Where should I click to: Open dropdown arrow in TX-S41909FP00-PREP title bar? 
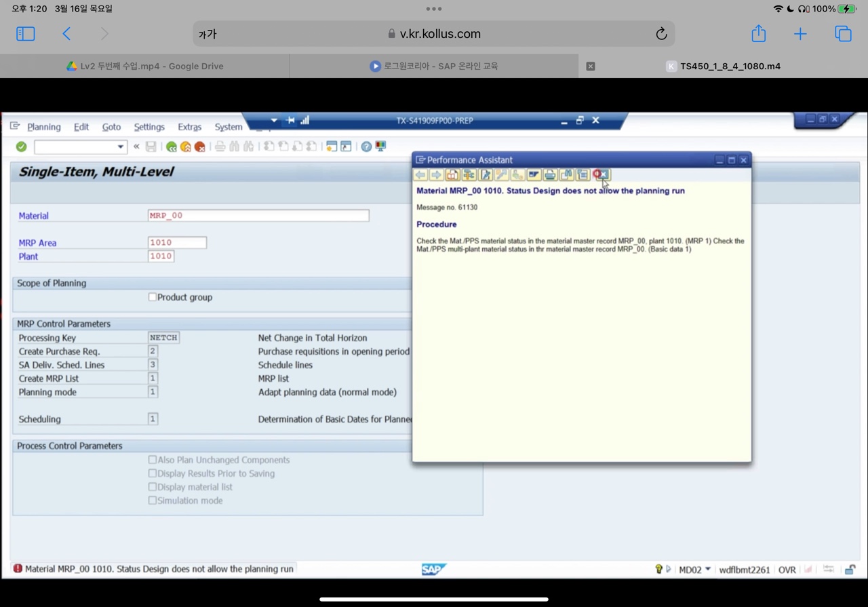click(274, 120)
